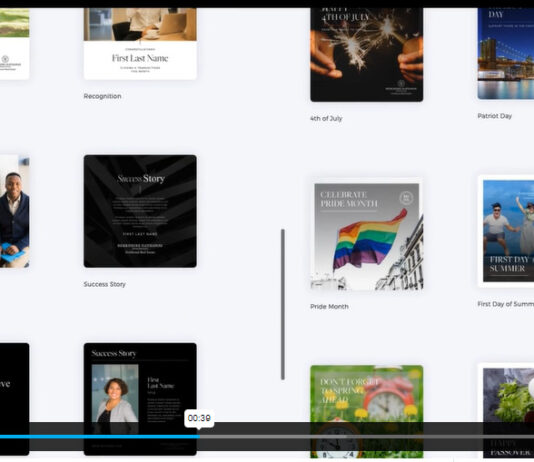Open the Happy Passover template
The height and width of the screenshot is (462, 534).
(x=506, y=411)
